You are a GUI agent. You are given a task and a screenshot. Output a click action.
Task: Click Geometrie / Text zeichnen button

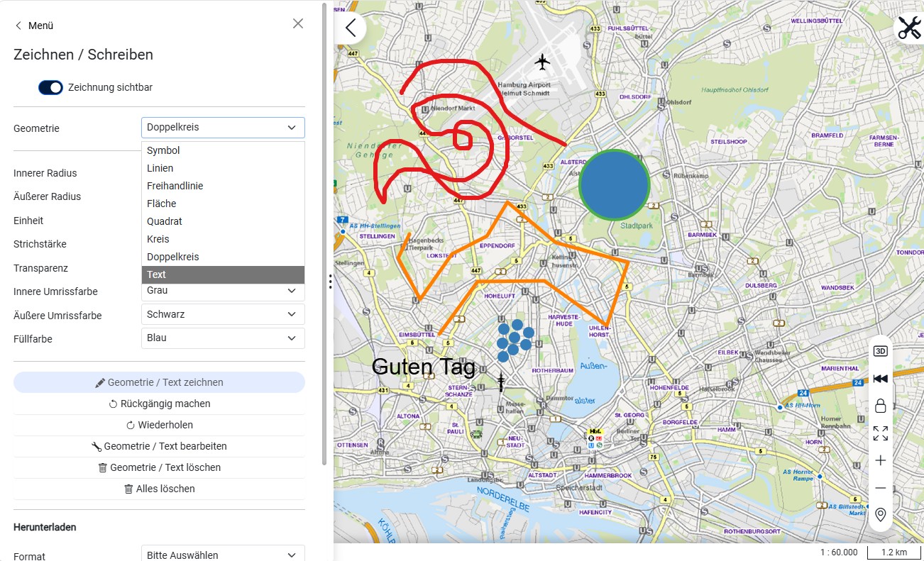159,382
